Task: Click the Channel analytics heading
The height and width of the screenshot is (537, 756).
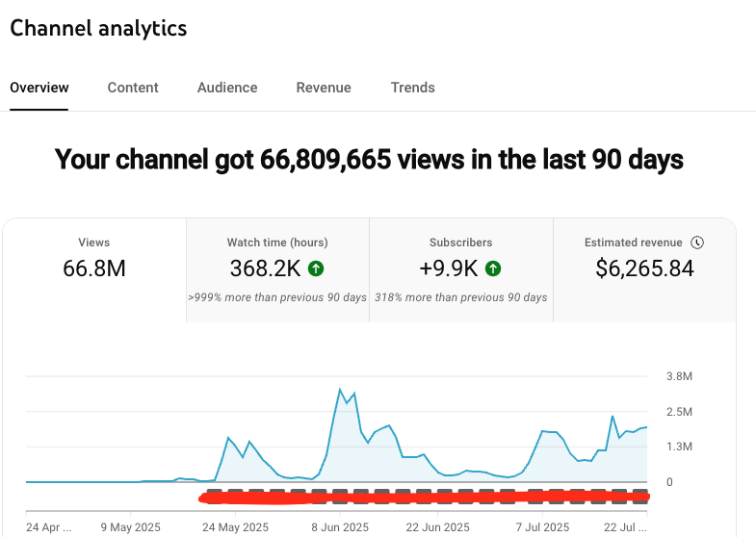Action: pyautogui.click(x=98, y=28)
